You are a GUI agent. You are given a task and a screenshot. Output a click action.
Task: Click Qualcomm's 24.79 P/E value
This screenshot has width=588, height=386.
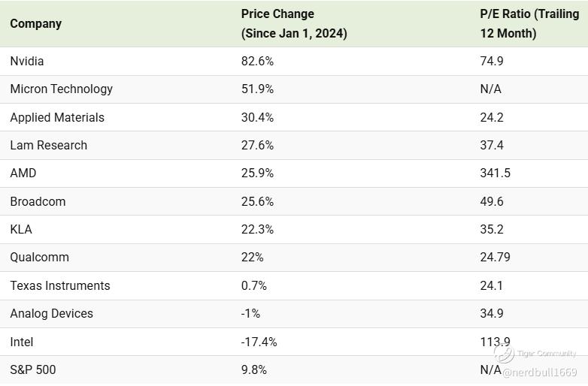pos(495,257)
